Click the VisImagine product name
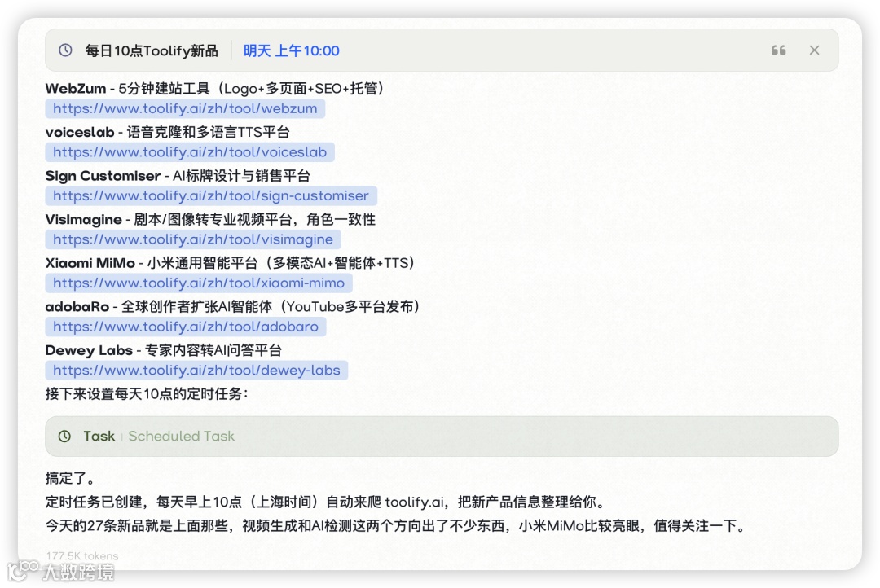 [84, 219]
